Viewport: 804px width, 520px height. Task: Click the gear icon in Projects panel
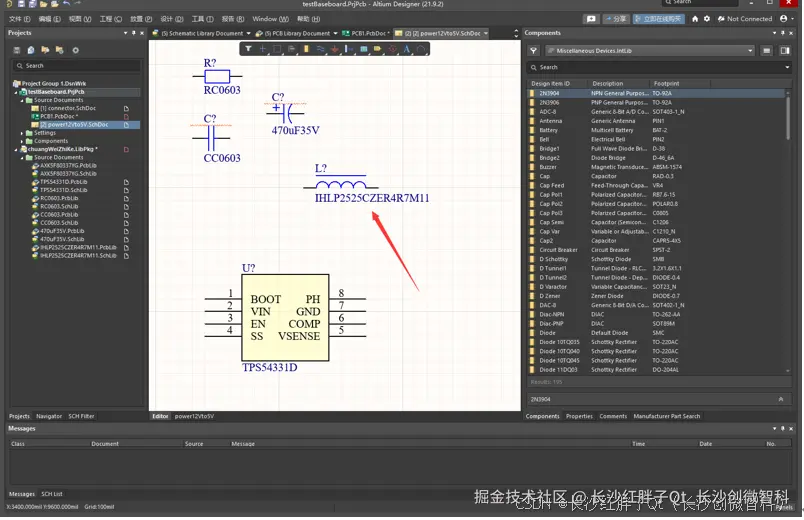pyautogui.click(x=75, y=50)
